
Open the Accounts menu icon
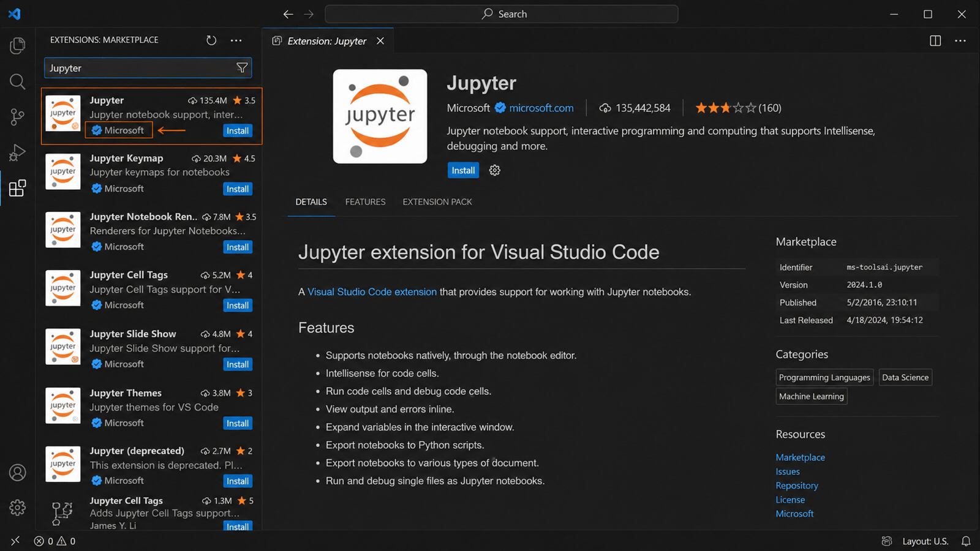pyautogui.click(x=18, y=473)
